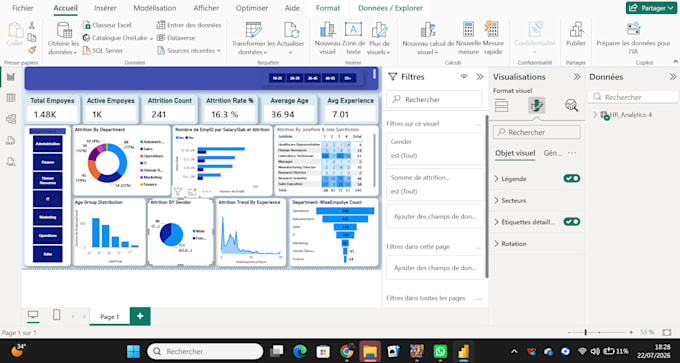Click the zoom in plus button
This screenshot has width=680, height=363.
tap(631, 332)
